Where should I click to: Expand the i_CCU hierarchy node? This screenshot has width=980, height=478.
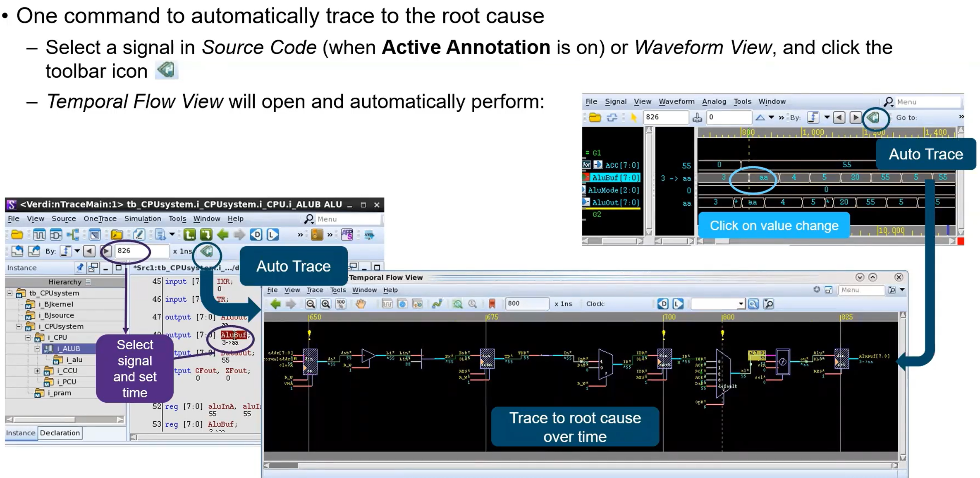[x=37, y=371]
